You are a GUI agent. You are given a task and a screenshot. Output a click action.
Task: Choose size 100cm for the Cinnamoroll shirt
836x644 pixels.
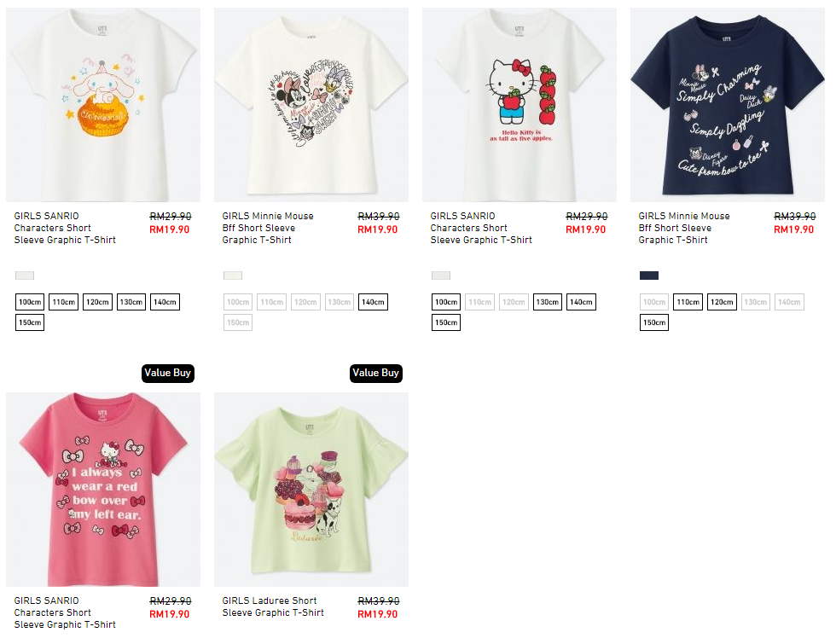click(30, 302)
